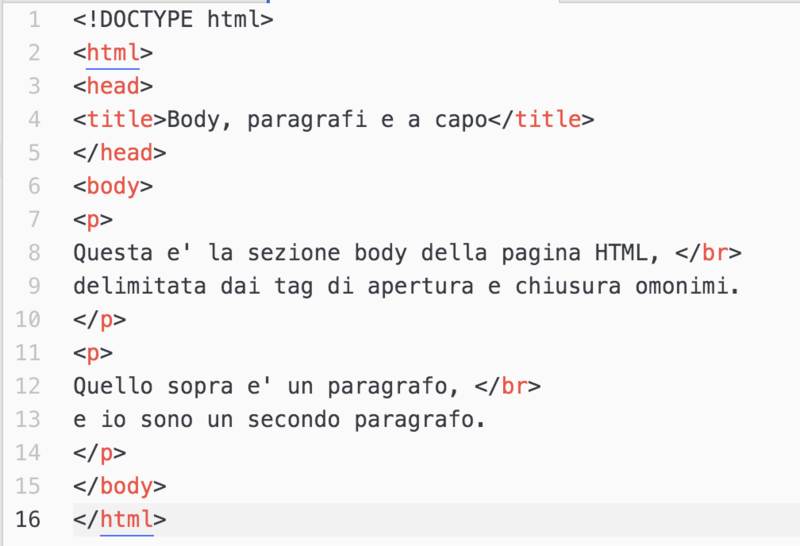The image size is (800, 546).
Task: Click the closing body tag
Action: pos(119,486)
